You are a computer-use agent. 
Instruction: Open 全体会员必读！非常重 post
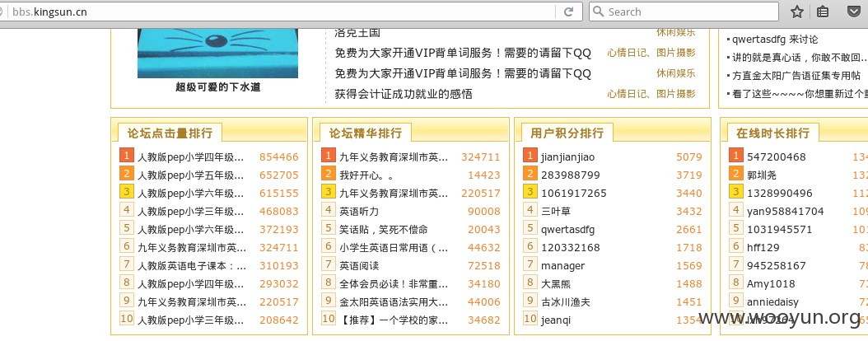tap(394, 284)
